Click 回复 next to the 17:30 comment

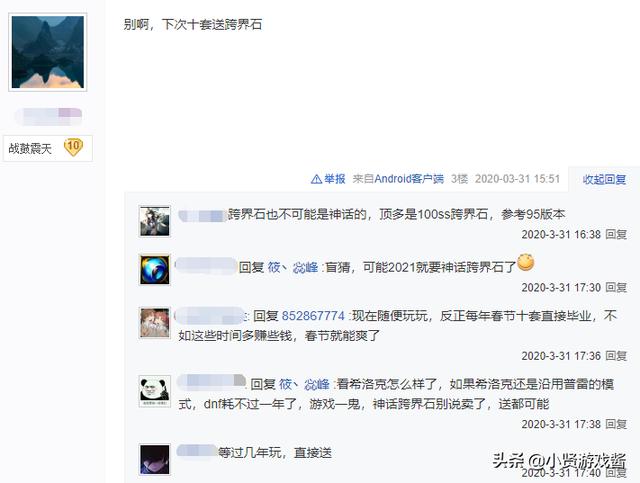616,287
